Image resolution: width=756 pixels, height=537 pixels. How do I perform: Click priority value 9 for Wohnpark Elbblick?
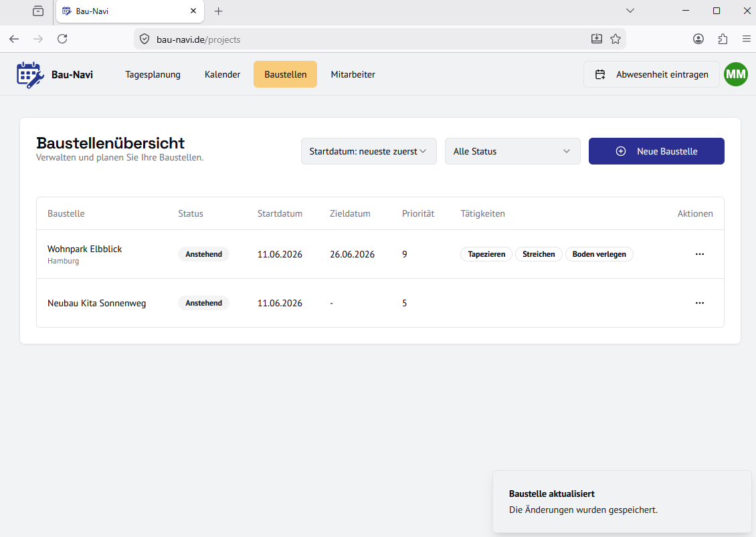point(405,254)
